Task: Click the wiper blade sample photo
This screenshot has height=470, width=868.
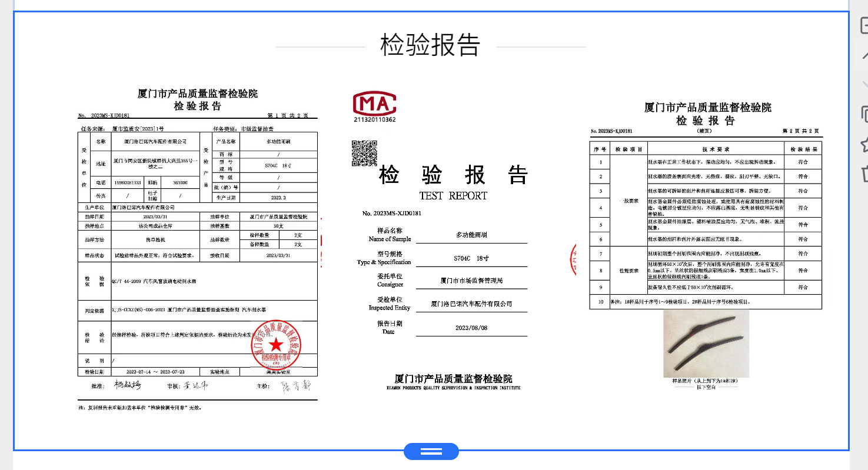Action: click(706, 344)
